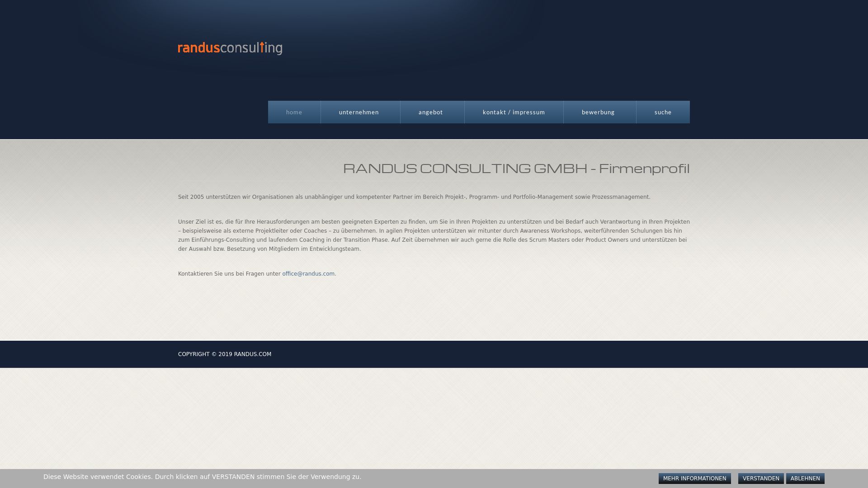
Task: Click the office@randus.com email link
Action: click(x=308, y=274)
